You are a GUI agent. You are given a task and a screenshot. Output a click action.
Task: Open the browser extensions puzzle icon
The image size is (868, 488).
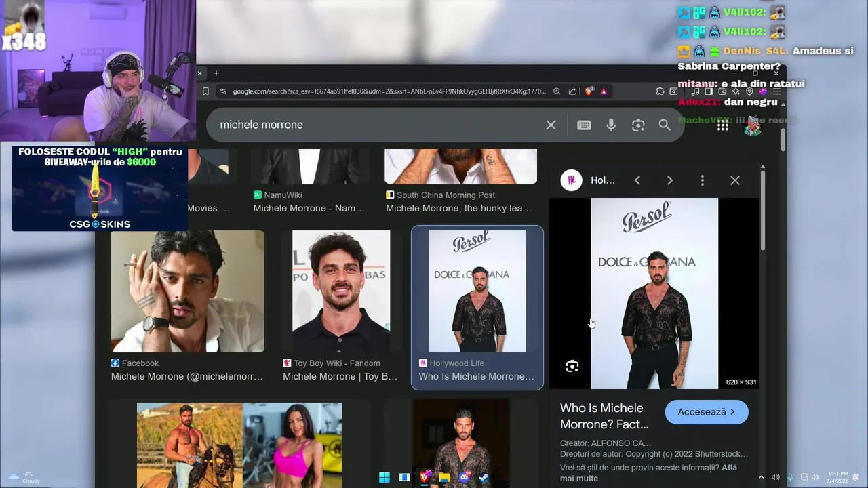pos(660,91)
